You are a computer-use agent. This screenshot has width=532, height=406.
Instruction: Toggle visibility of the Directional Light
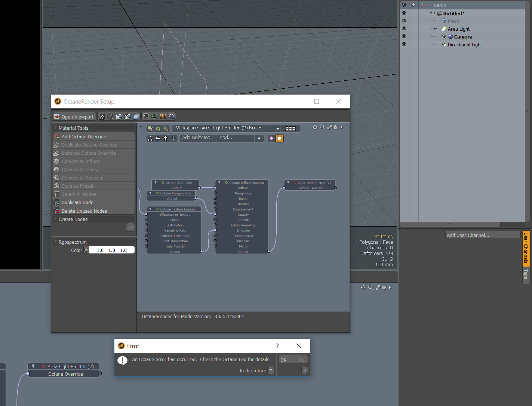coord(404,44)
